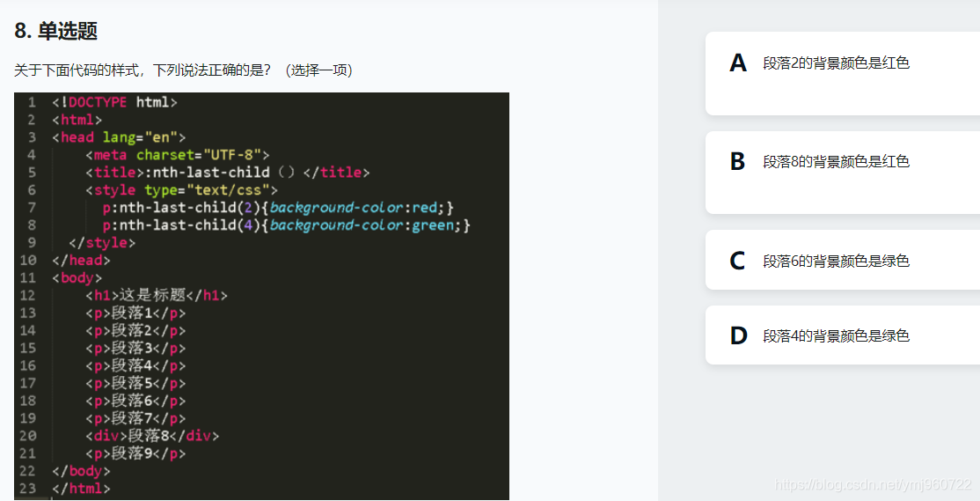The image size is (980, 501).
Task: Click the heading 8. 单选题
Action: coord(55,31)
